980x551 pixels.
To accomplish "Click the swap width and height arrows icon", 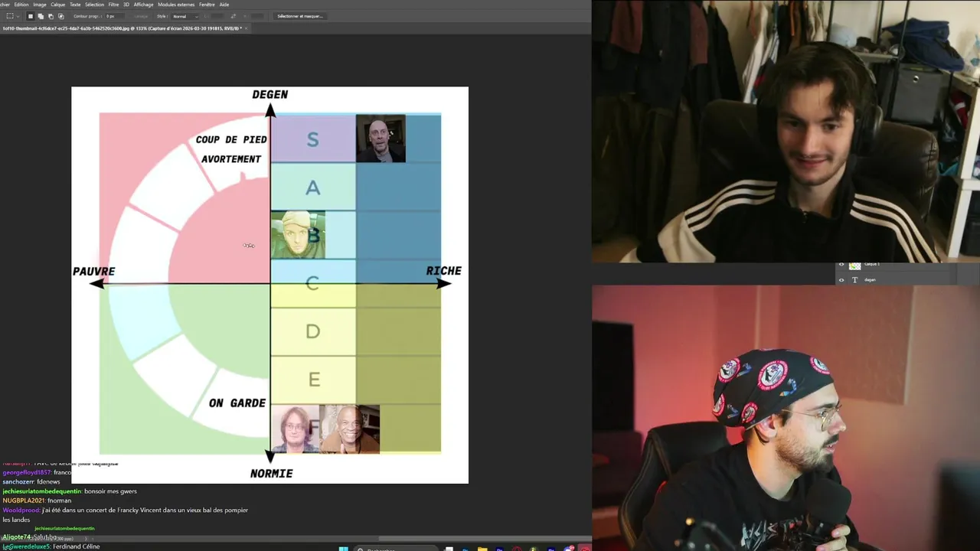I will click(233, 16).
